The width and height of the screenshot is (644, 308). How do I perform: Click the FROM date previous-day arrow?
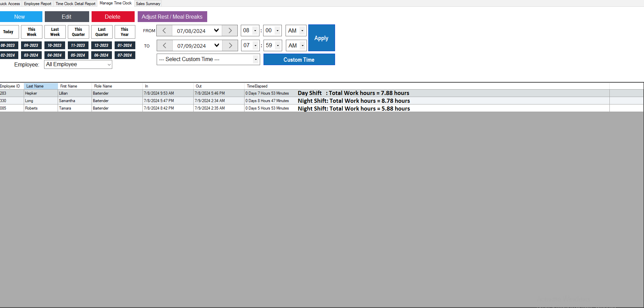tap(164, 31)
